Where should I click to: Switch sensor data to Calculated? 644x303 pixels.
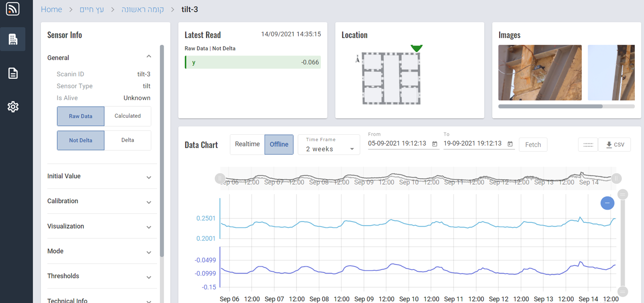(x=127, y=116)
